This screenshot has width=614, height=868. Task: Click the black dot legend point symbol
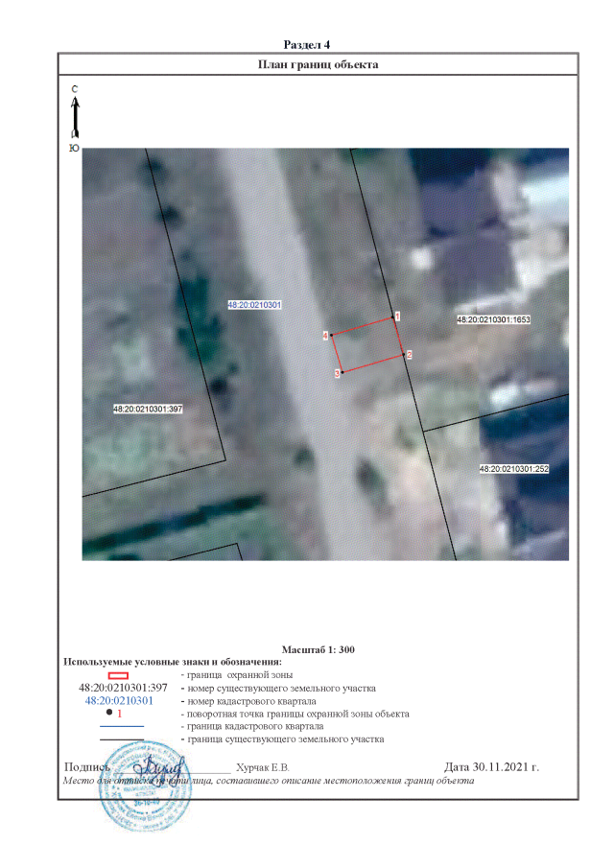coord(109,715)
